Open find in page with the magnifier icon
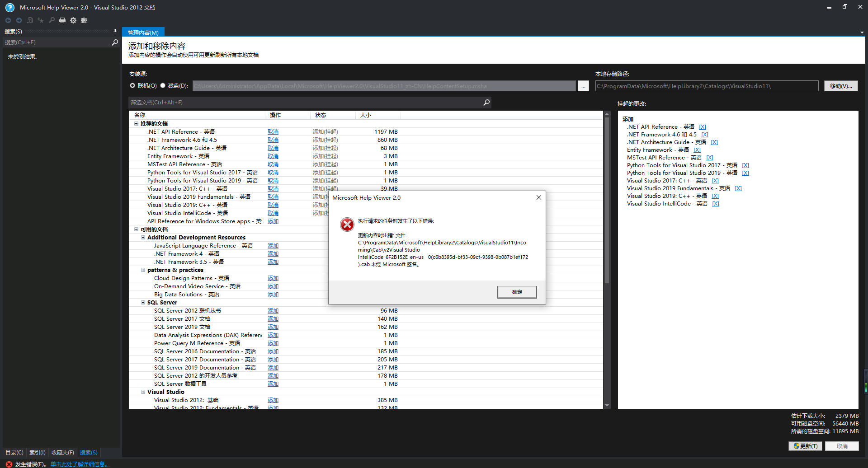Screen dimensions: 868x468 point(52,20)
